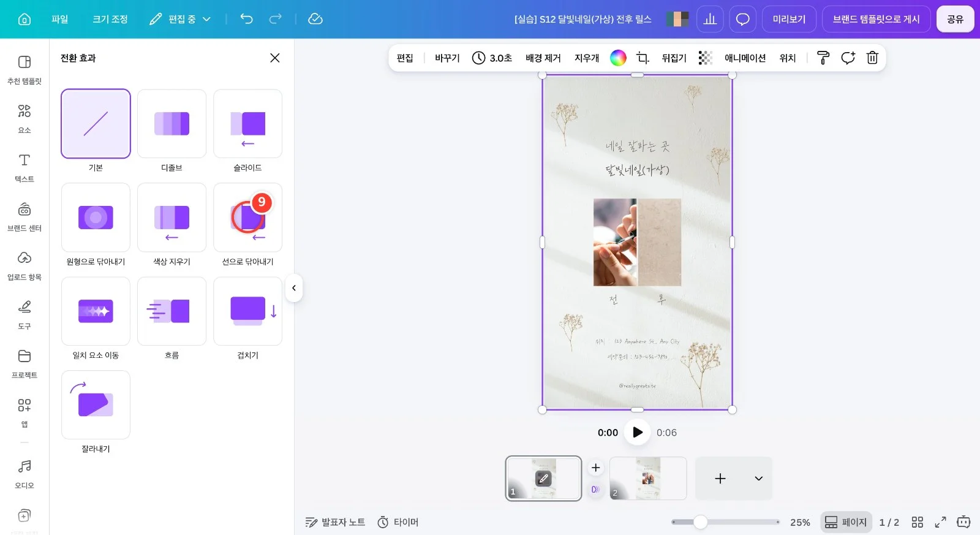Toggle the 페이지 pages view button
This screenshot has height=535, width=980.
click(846, 522)
